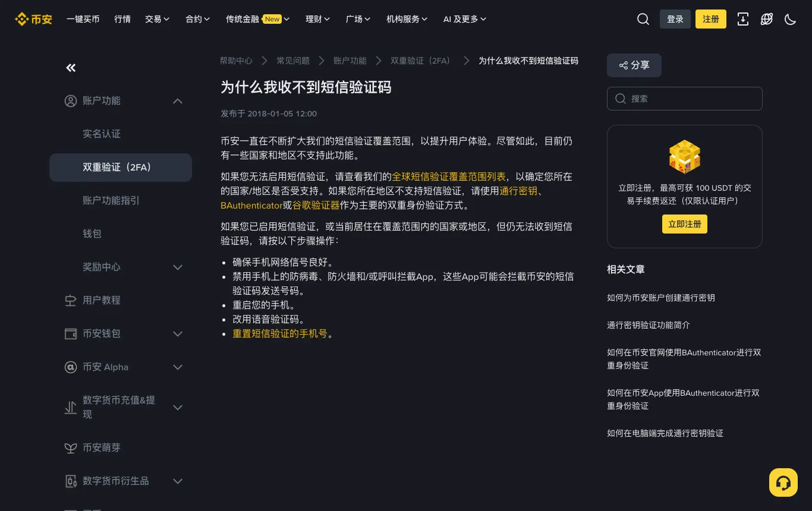Image resolution: width=812 pixels, height=511 pixels.
Task: Open the 交易 dropdown menu
Action: pos(158,19)
